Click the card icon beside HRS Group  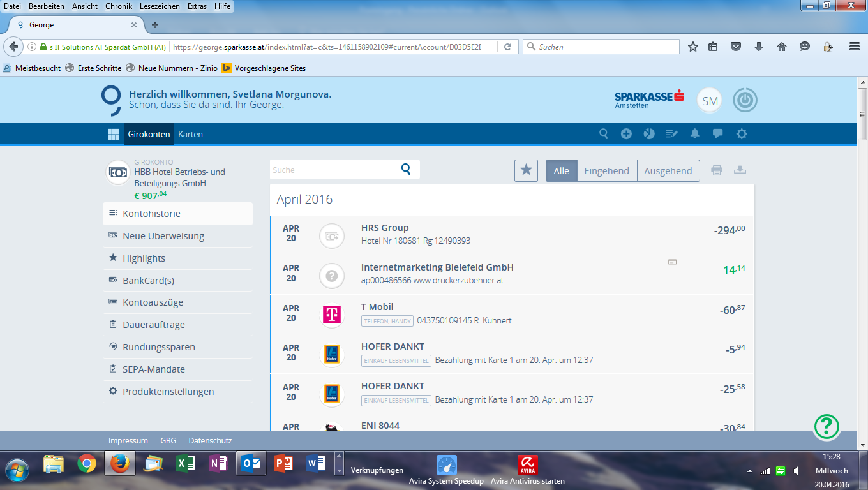click(331, 235)
